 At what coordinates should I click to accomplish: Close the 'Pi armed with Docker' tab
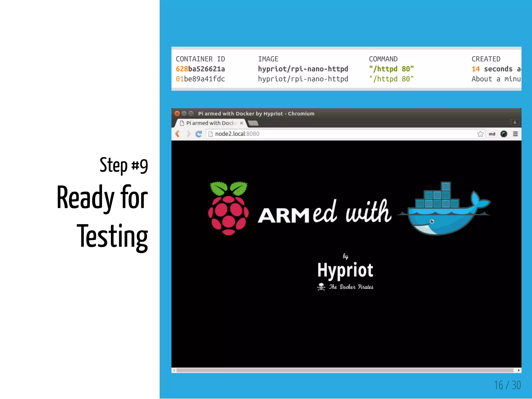[242, 123]
